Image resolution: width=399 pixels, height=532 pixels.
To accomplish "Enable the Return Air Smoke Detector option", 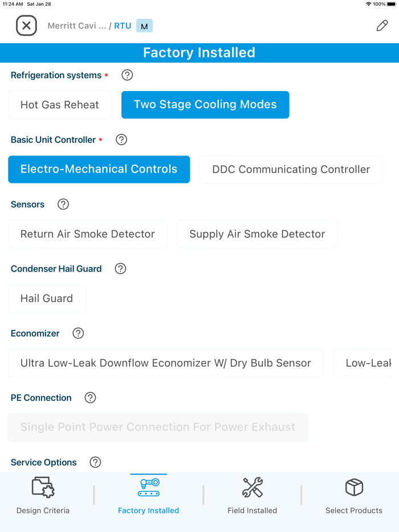I will pyautogui.click(x=87, y=234).
